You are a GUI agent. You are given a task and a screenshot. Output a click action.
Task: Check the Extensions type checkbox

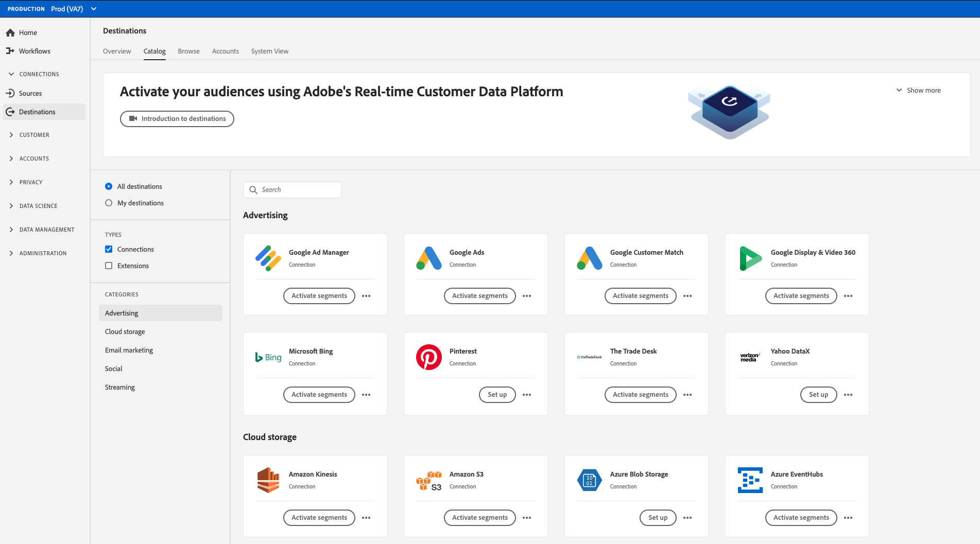[x=109, y=266]
